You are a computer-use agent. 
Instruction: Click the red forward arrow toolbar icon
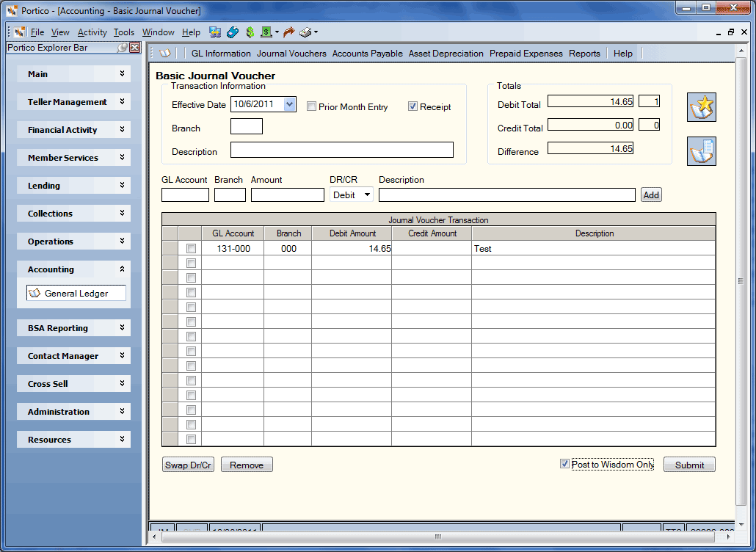(x=288, y=32)
